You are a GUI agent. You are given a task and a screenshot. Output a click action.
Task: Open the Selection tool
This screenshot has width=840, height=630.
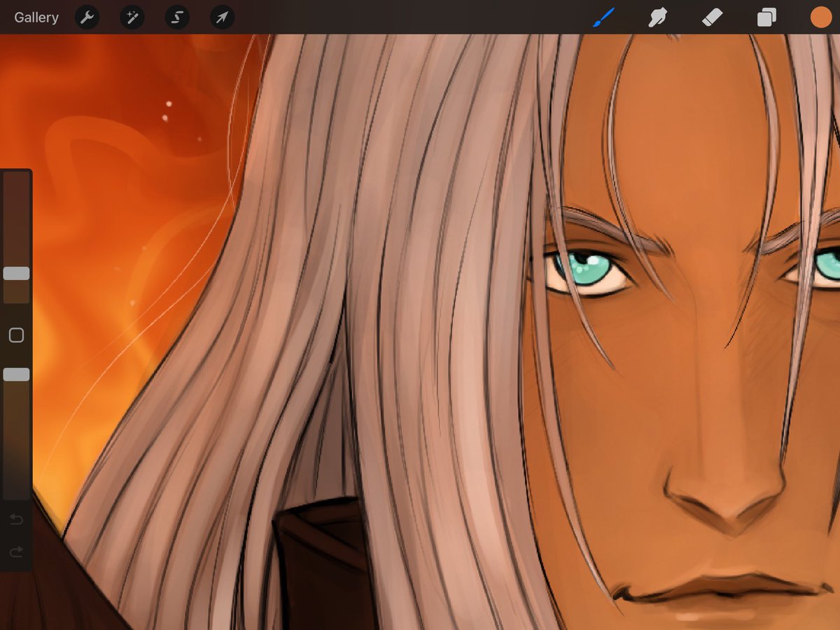tap(177, 17)
